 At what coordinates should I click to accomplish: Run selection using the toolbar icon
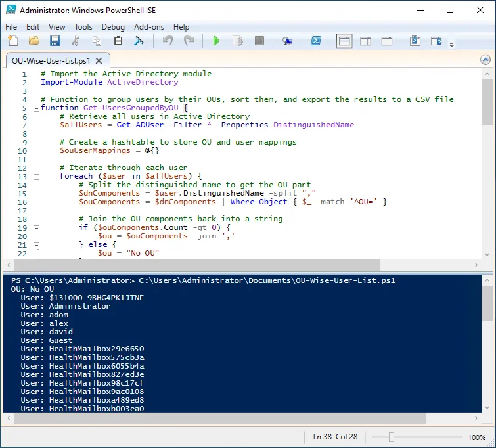(x=238, y=41)
